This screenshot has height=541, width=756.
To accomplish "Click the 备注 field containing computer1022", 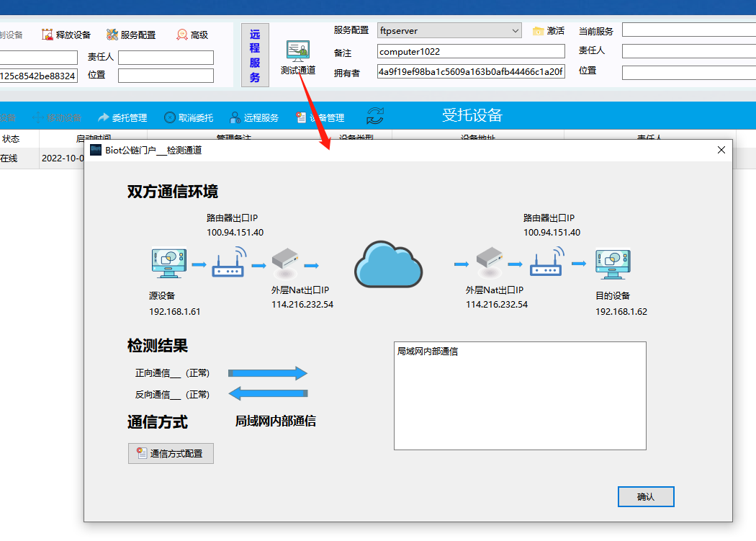I will [x=471, y=52].
